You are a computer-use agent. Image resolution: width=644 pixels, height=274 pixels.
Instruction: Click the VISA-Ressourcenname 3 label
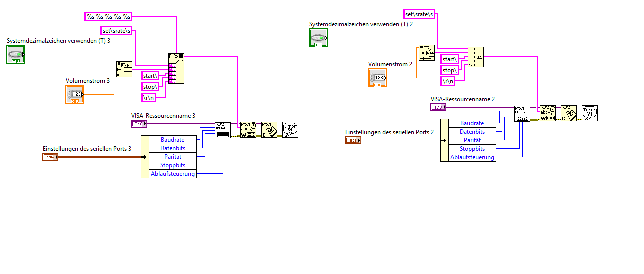163,116
